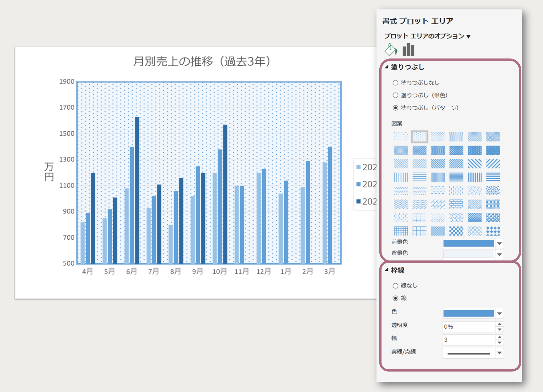Screen dimensions: 543x392
Task: Select the dashed vertical line pattern
Action: click(456, 190)
